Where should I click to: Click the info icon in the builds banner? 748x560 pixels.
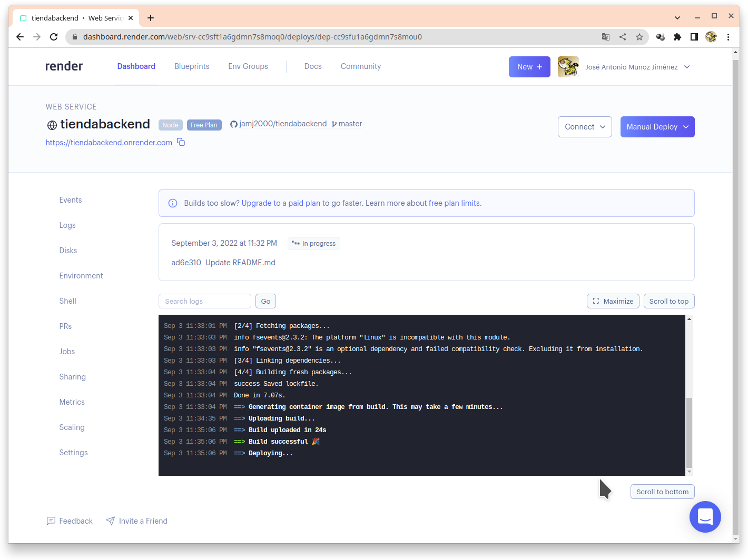(x=173, y=203)
